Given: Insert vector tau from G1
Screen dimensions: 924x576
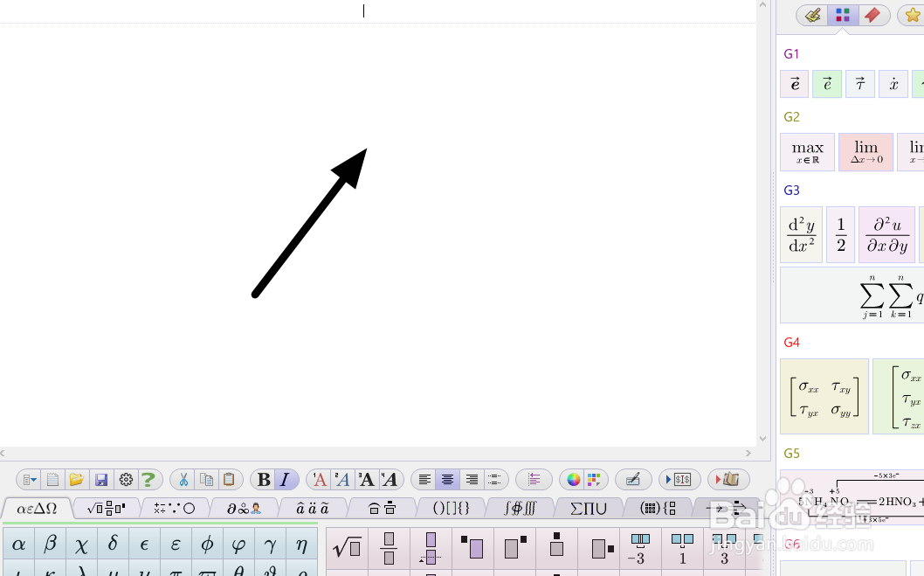Looking at the screenshot, I should click(859, 84).
